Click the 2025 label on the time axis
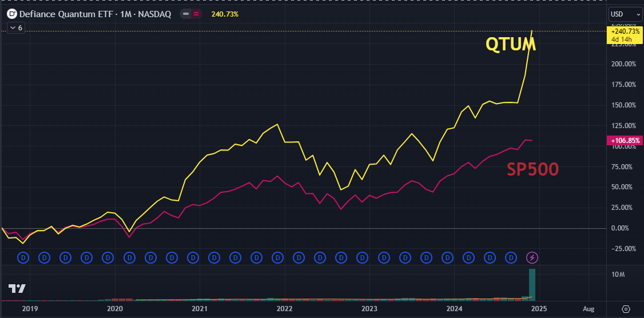 (x=539, y=309)
